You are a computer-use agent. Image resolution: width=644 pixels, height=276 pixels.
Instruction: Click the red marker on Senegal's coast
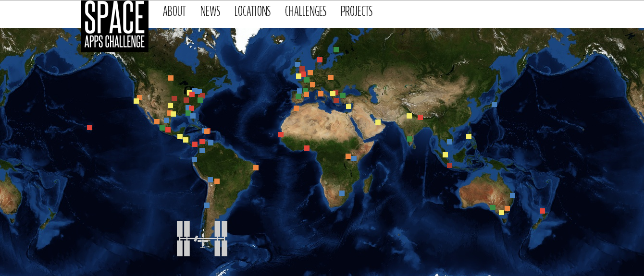tap(281, 134)
